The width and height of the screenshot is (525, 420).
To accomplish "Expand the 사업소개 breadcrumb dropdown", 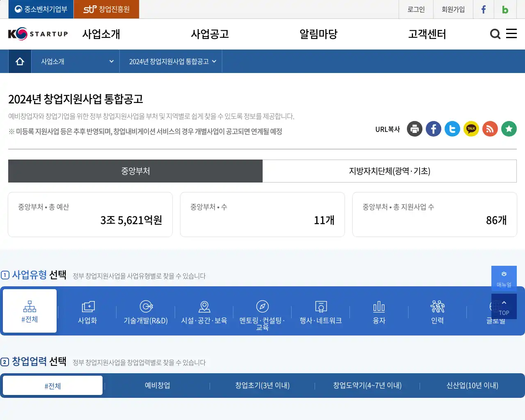I will point(75,61).
